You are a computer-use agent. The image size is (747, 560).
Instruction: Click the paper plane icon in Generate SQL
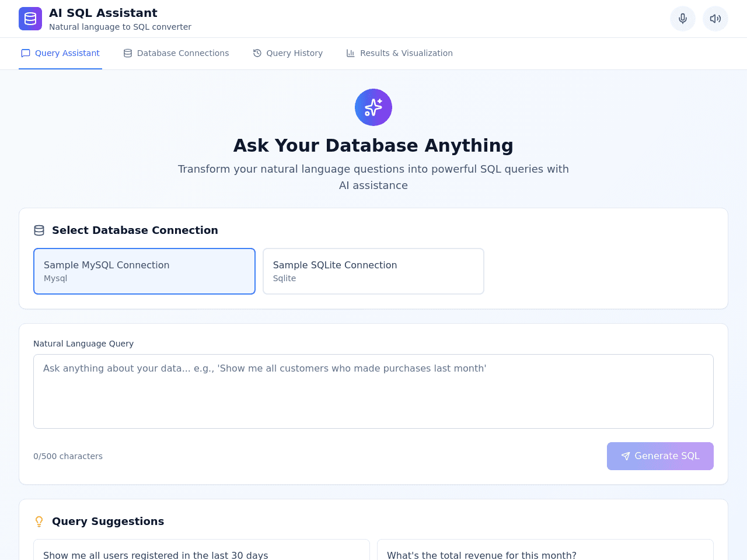pyautogui.click(x=626, y=456)
